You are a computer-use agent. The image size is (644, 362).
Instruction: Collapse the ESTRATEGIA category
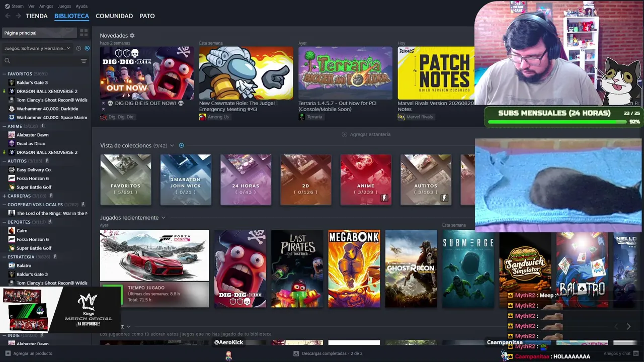(x=4, y=257)
